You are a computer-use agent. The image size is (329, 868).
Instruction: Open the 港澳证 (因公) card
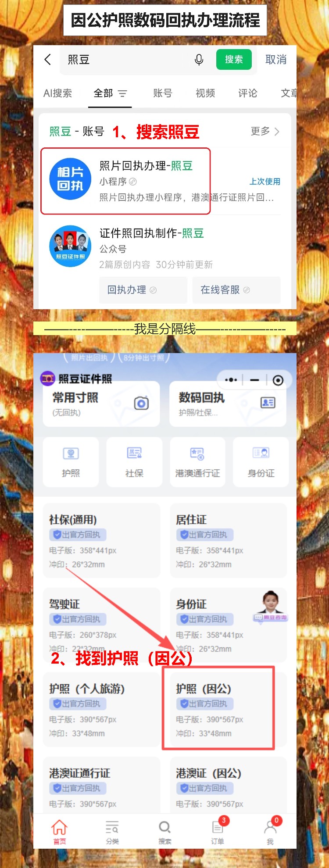pos(228,786)
